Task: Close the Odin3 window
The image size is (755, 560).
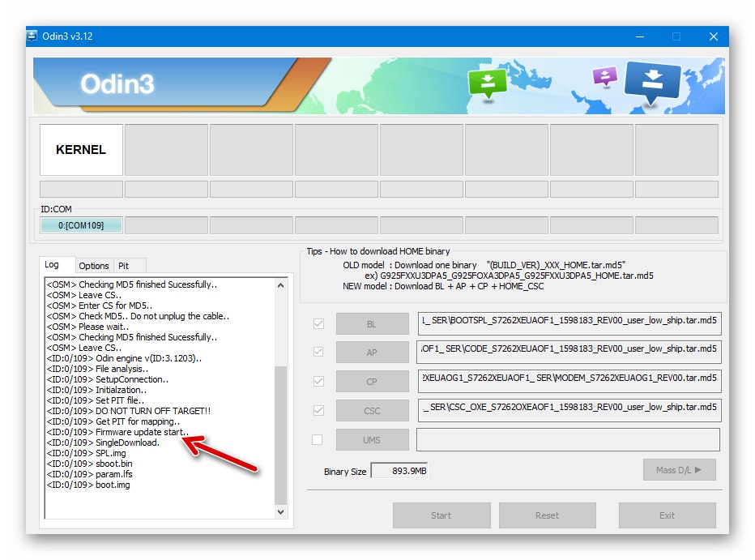Action: (x=714, y=36)
